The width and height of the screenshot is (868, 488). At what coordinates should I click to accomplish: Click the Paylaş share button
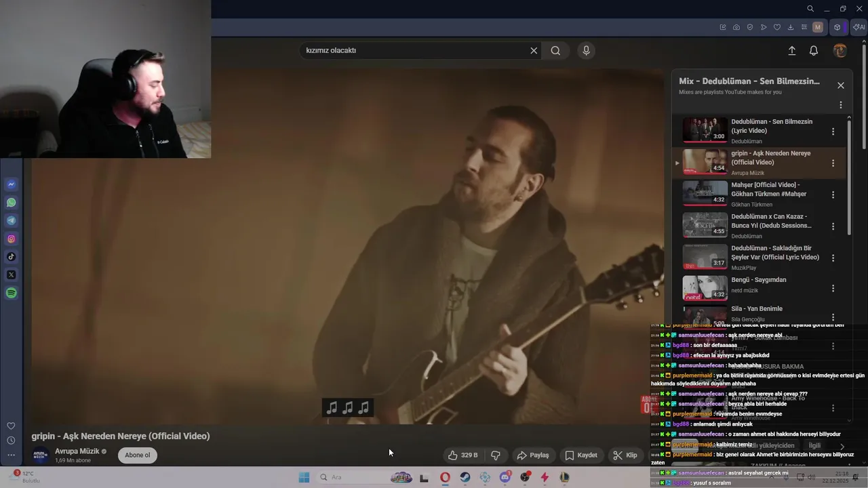533,455
